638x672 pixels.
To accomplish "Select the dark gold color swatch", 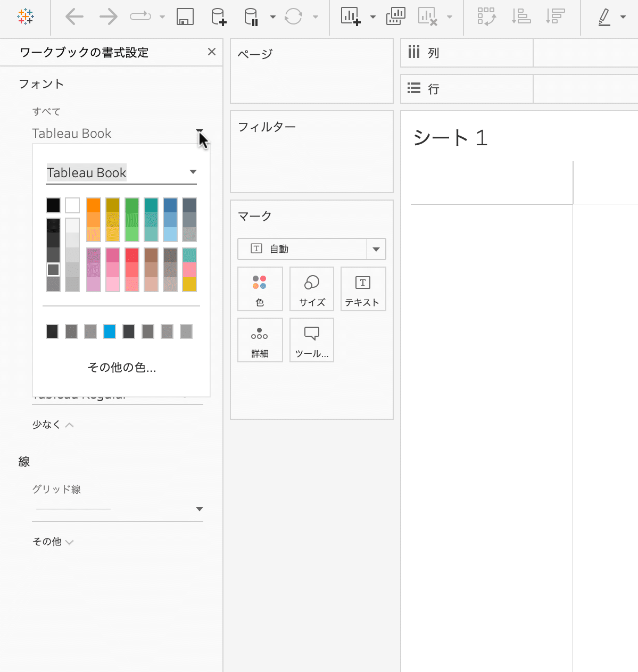I will tap(113, 205).
